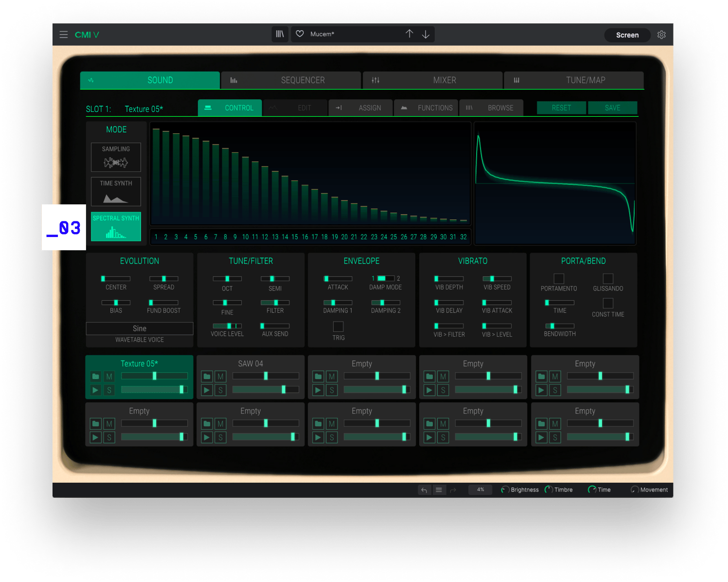Viewport: 728px width, 582px height.
Task: Click the Timbre macro knob
Action: click(549, 490)
